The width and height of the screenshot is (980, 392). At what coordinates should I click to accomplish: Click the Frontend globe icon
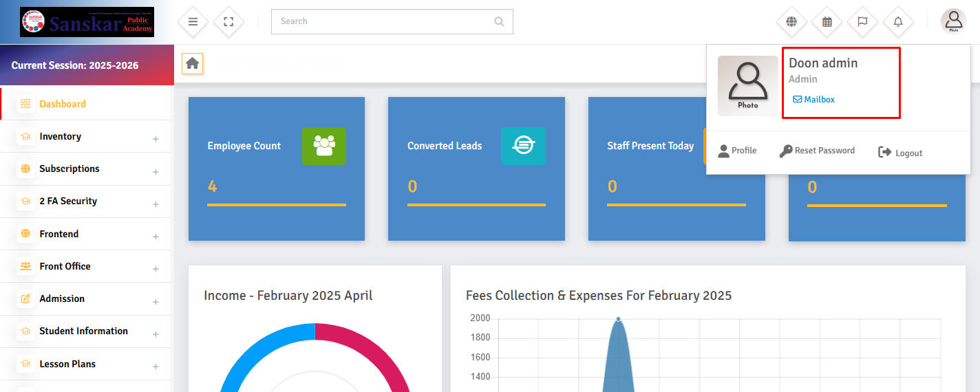tap(25, 234)
